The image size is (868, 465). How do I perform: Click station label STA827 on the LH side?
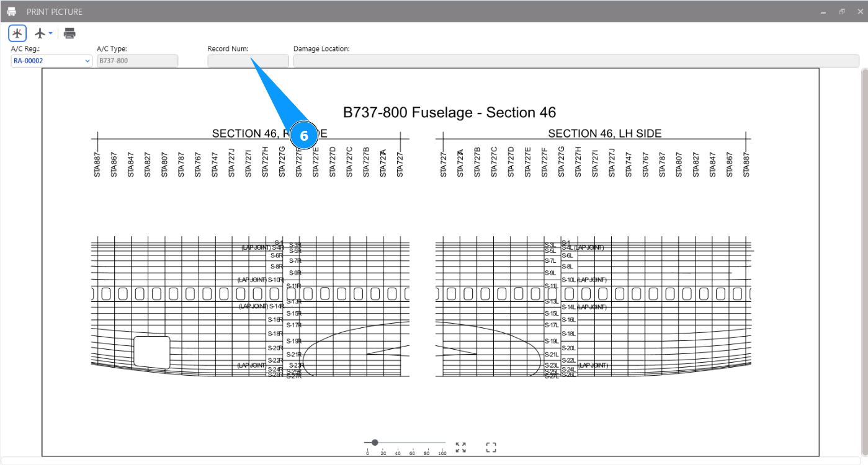tap(695, 164)
